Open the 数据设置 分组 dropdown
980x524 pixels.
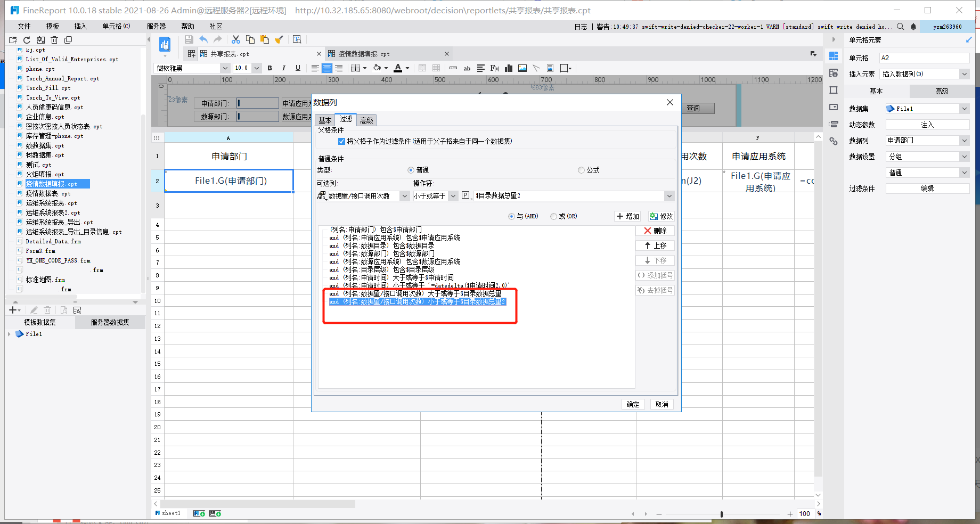pos(965,157)
